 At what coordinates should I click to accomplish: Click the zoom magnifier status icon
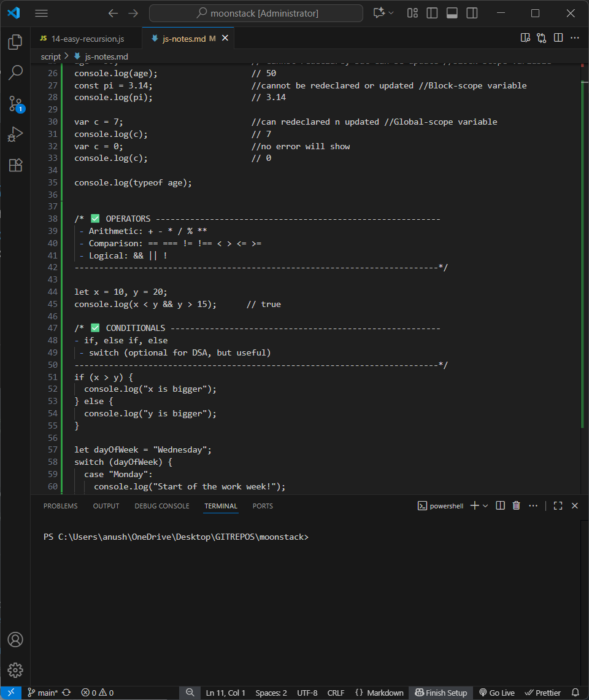tap(190, 693)
